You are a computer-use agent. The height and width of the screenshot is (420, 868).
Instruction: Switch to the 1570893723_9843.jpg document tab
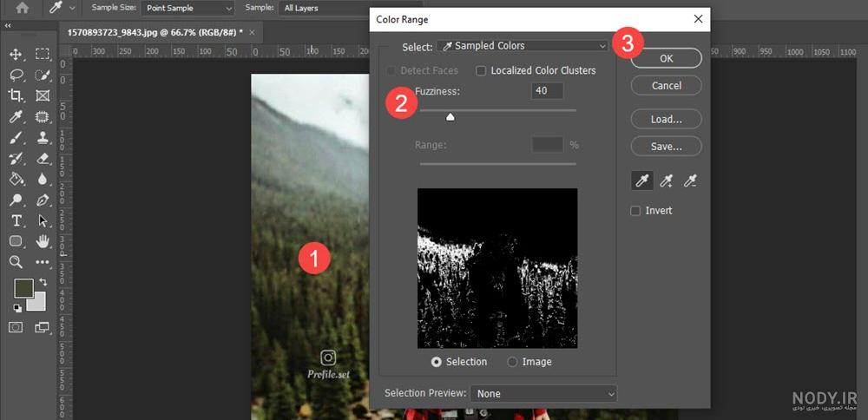tap(155, 33)
